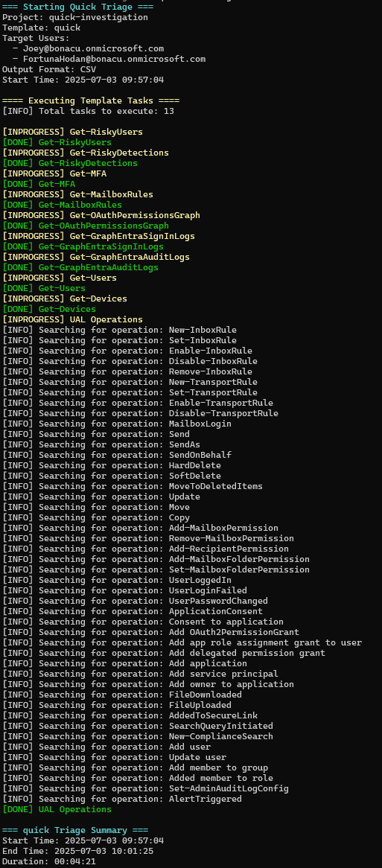Click the "[DONE] Get-MailboxRules" line

click(x=62, y=205)
